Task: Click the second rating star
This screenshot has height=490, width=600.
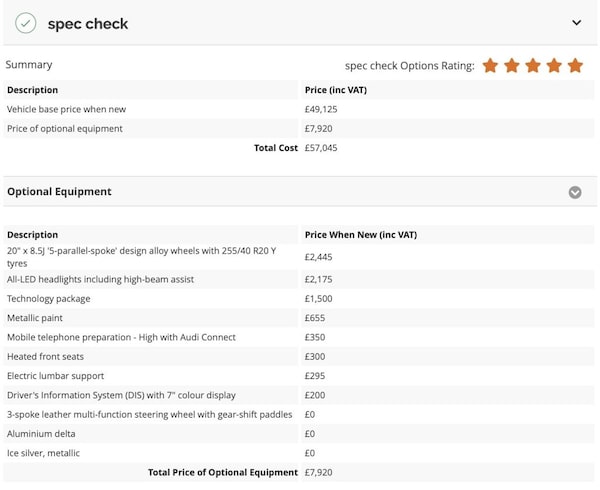Action: [511, 66]
